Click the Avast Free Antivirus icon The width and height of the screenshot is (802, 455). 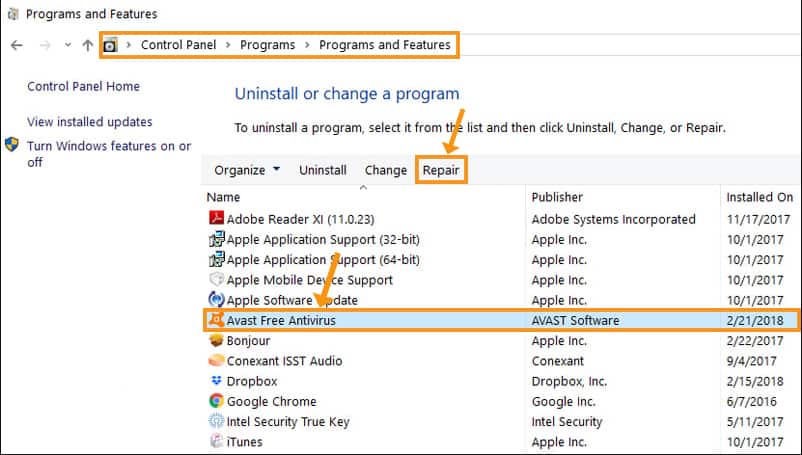pos(216,320)
